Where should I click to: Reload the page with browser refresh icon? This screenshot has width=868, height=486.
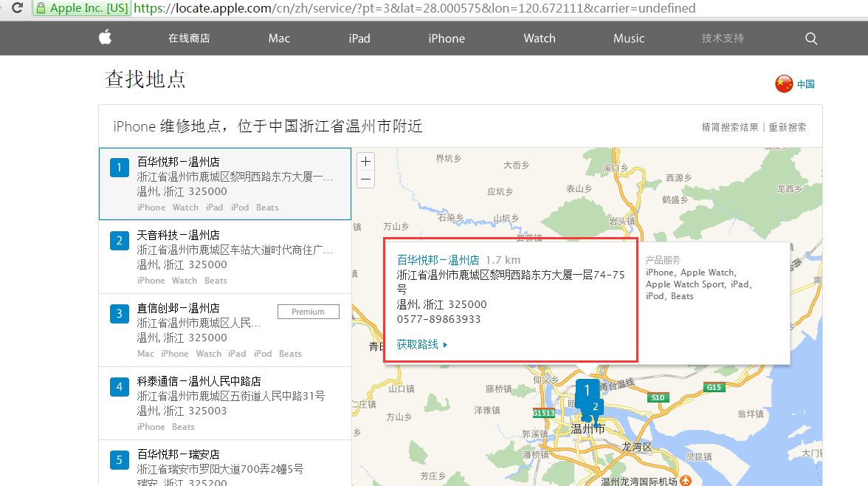pos(17,8)
